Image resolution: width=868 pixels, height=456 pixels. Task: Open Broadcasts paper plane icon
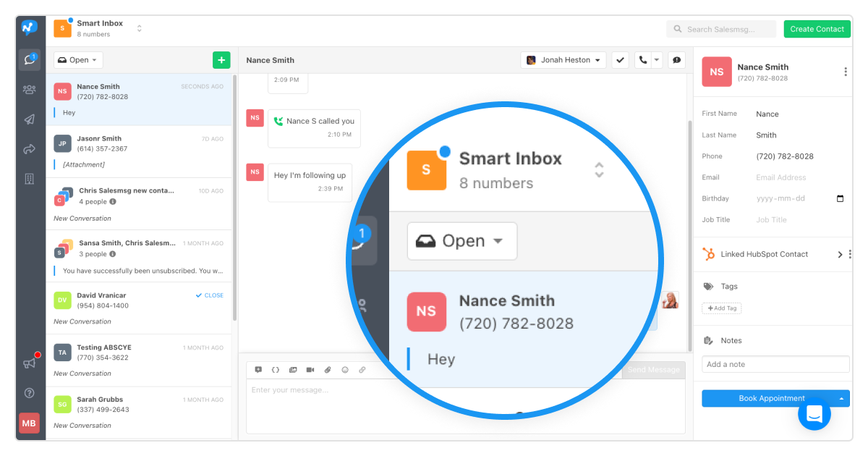29,119
